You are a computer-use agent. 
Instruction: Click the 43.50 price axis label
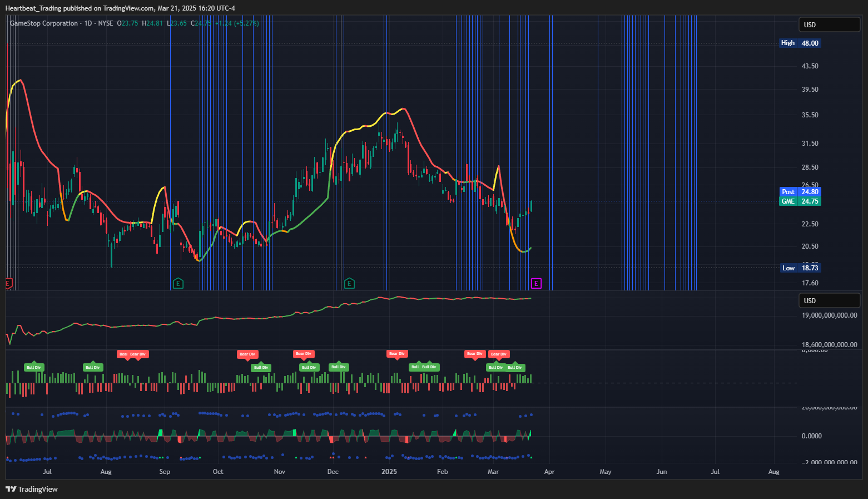810,66
